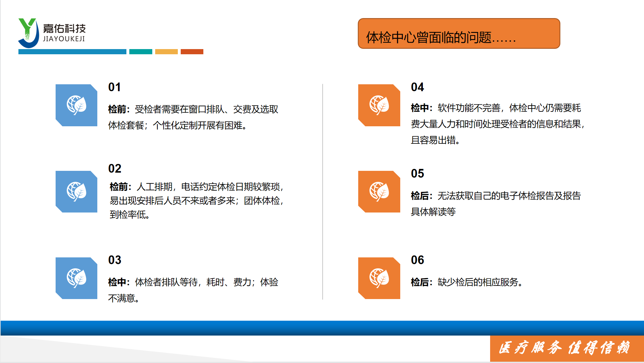Image resolution: width=644 pixels, height=363 pixels.
Task: Click the teal bar segment under the logo
Action: [141, 52]
